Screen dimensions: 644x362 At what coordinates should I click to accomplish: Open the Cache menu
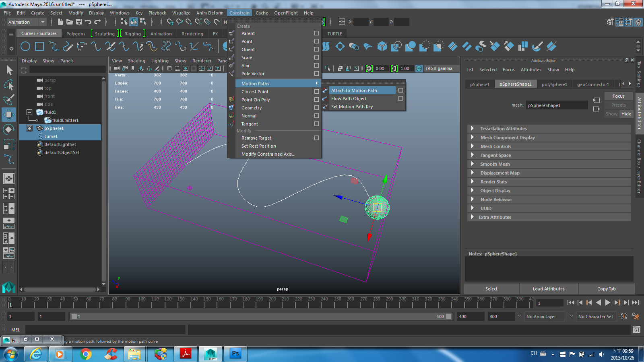tap(262, 12)
